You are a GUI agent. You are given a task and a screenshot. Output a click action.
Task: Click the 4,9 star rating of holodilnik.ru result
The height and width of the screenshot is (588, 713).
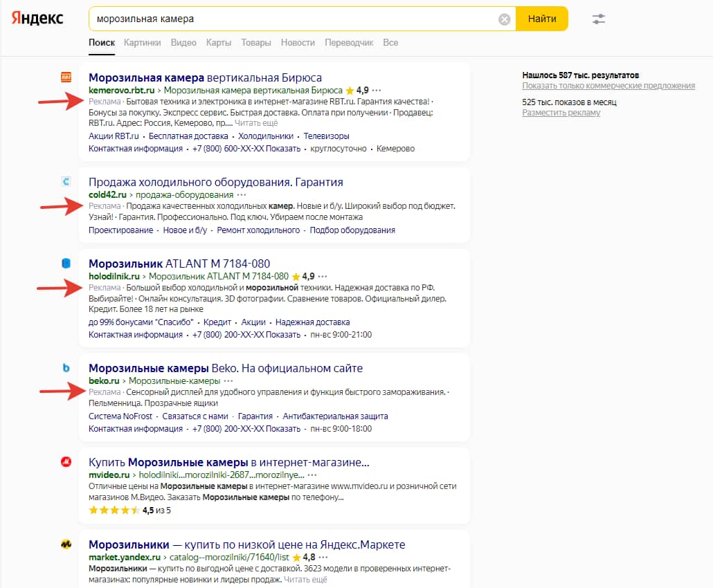coord(303,276)
